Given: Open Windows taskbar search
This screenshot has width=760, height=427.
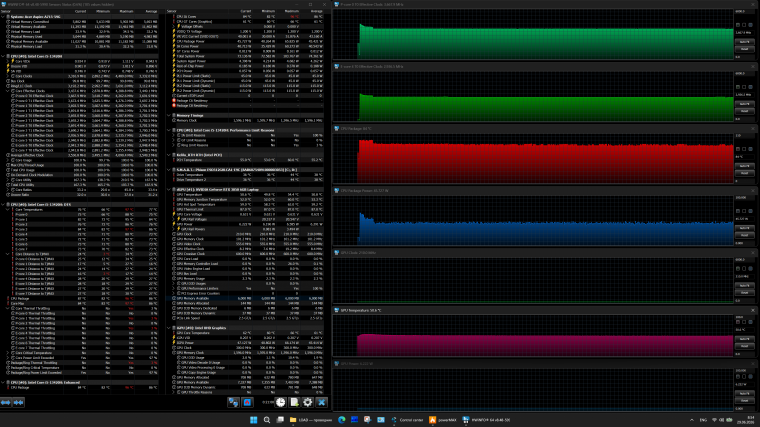Looking at the screenshot, I should [x=267, y=420].
